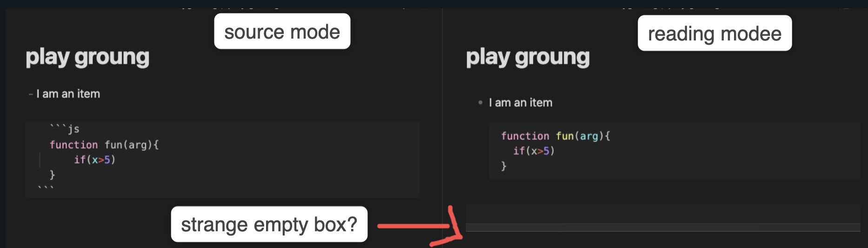Click the "function" keyword in source pane
Image resolution: width=868 pixels, height=248 pixels.
[x=73, y=145]
